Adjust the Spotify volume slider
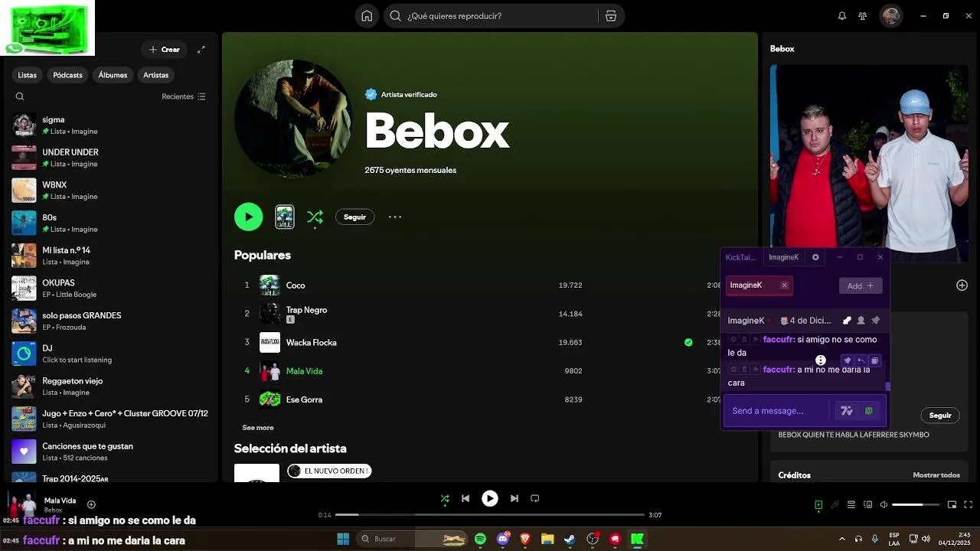 click(x=916, y=504)
